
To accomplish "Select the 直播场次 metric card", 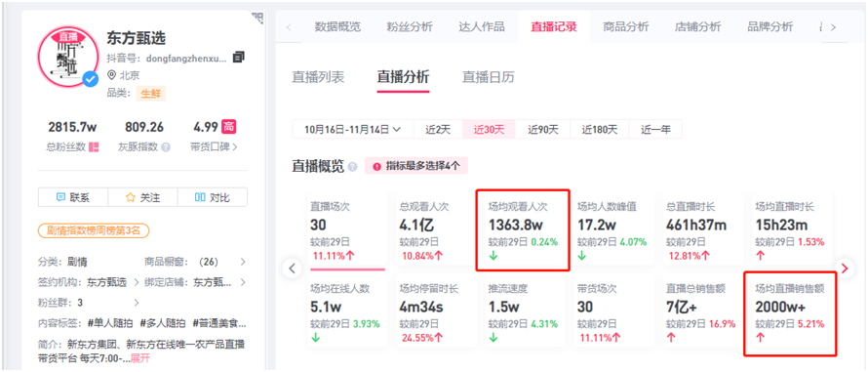I will pos(346,231).
